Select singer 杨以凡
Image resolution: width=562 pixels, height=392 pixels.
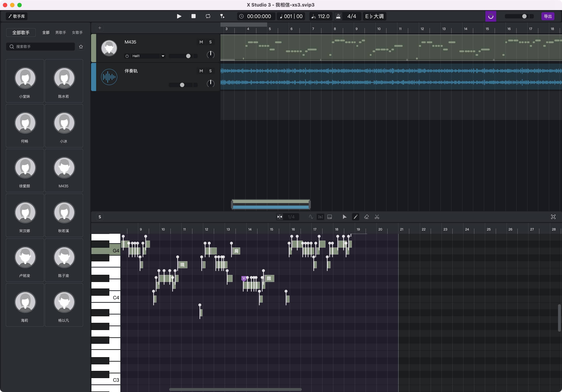(64, 305)
